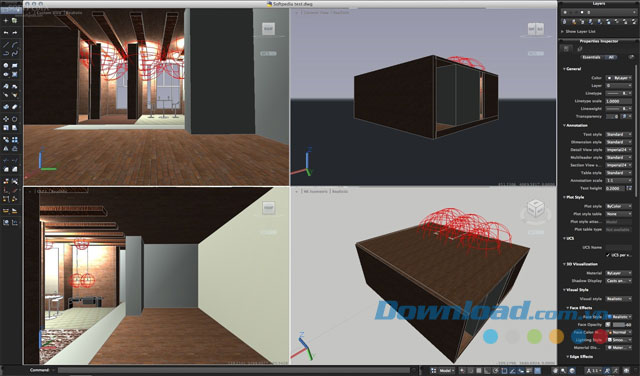Switch to Essentials properties view
Viewport: 640px width, 376px height.
click(591, 57)
